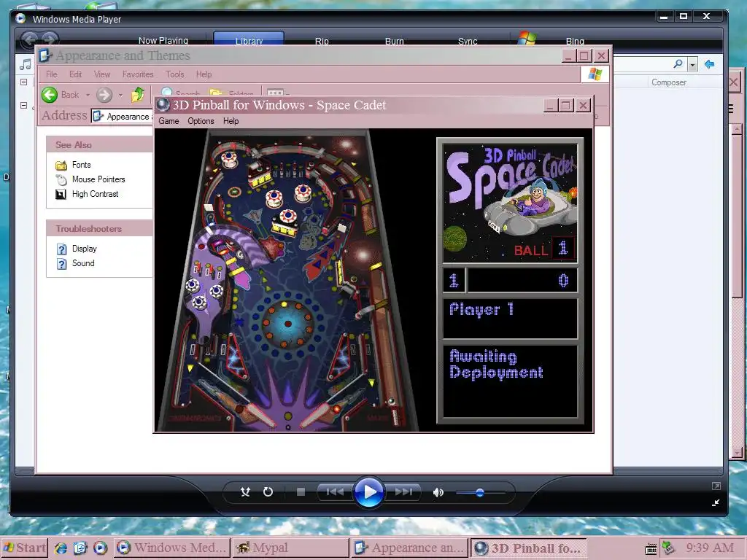Image resolution: width=747 pixels, height=560 pixels.
Task: Click the 3D Pinball title bar ball icon
Action: (x=163, y=105)
